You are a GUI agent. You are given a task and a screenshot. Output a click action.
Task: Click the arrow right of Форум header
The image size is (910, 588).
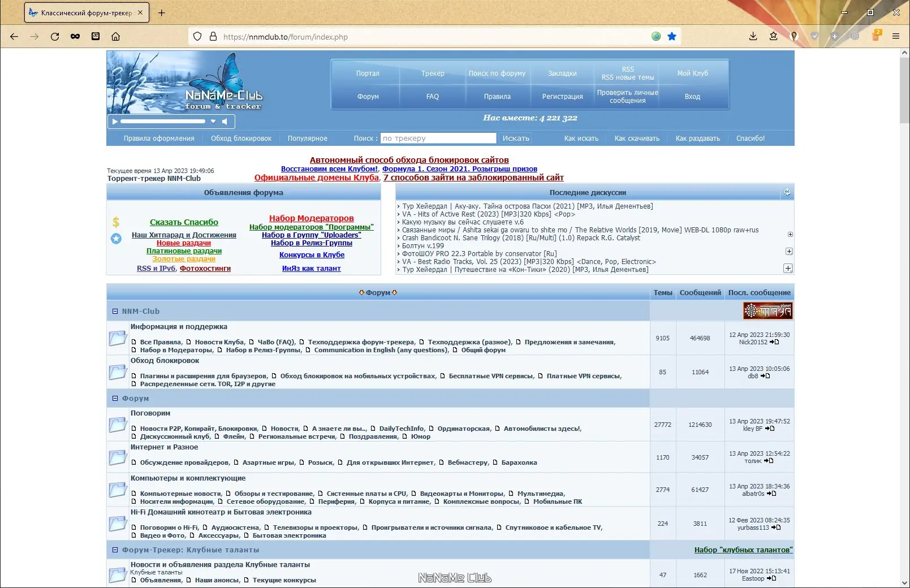pos(394,293)
